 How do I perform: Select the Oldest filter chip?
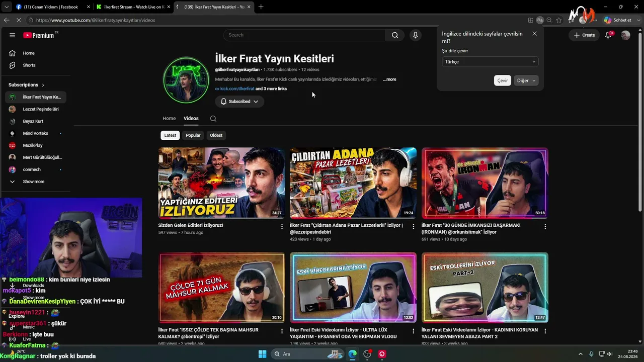(x=216, y=135)
